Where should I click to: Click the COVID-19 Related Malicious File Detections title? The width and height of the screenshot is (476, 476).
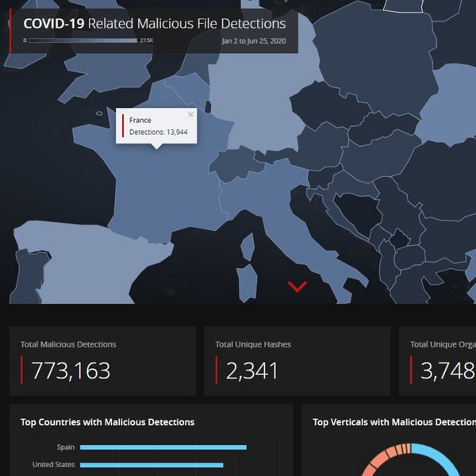155,24
